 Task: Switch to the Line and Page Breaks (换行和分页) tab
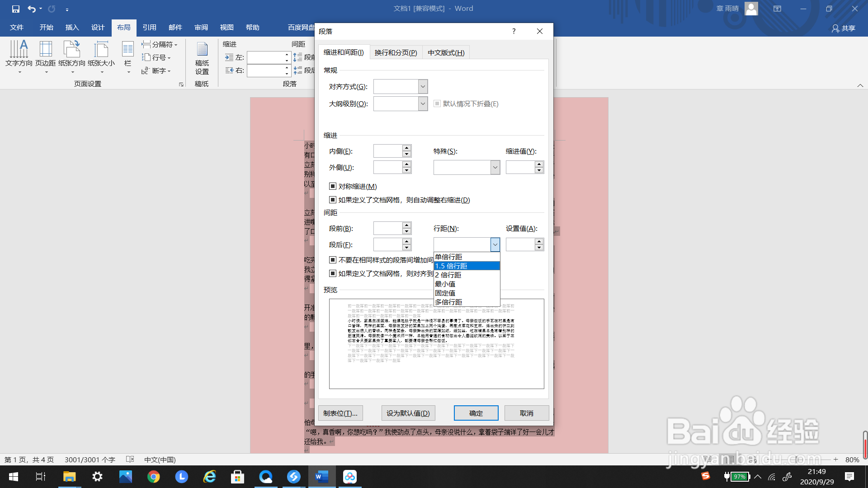[x=396, y=52]
